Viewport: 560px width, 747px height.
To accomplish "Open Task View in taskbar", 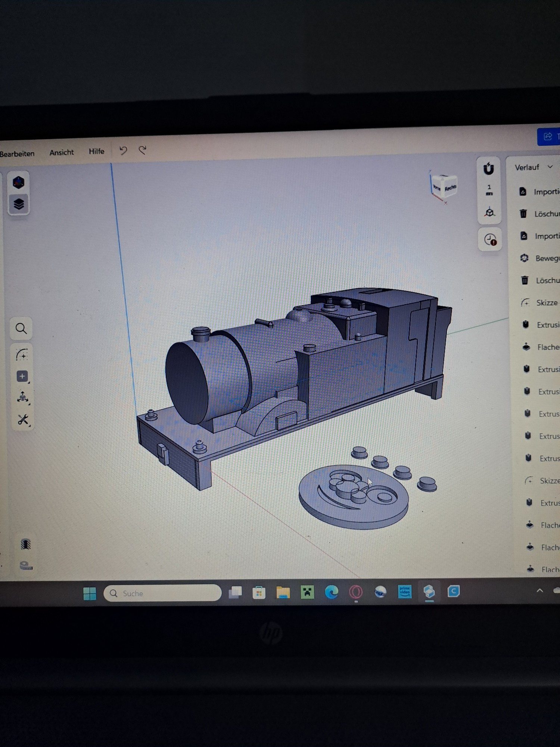I will click(x=235, y=593).
